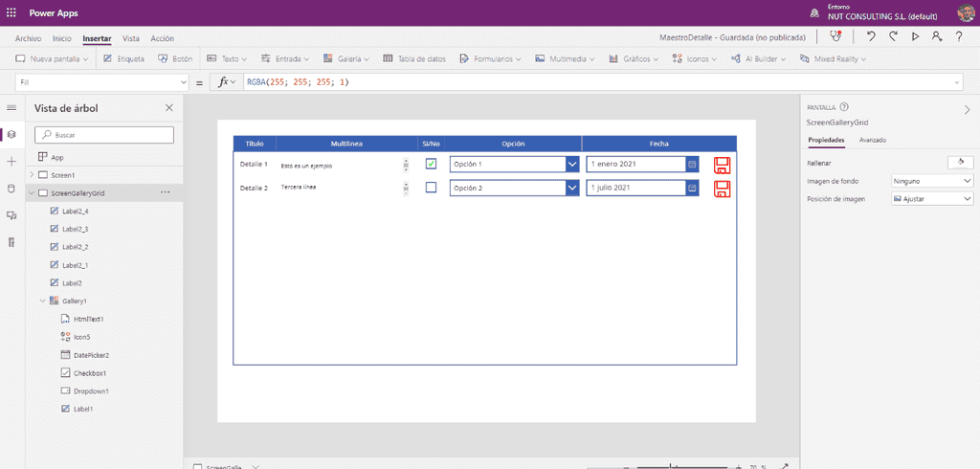
Task: Insert a Botón control
Action: (175, 58)
